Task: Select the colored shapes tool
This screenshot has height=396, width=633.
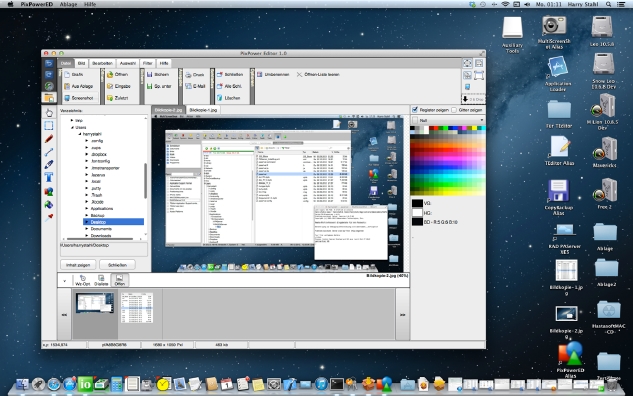Action: click(49, 191)
